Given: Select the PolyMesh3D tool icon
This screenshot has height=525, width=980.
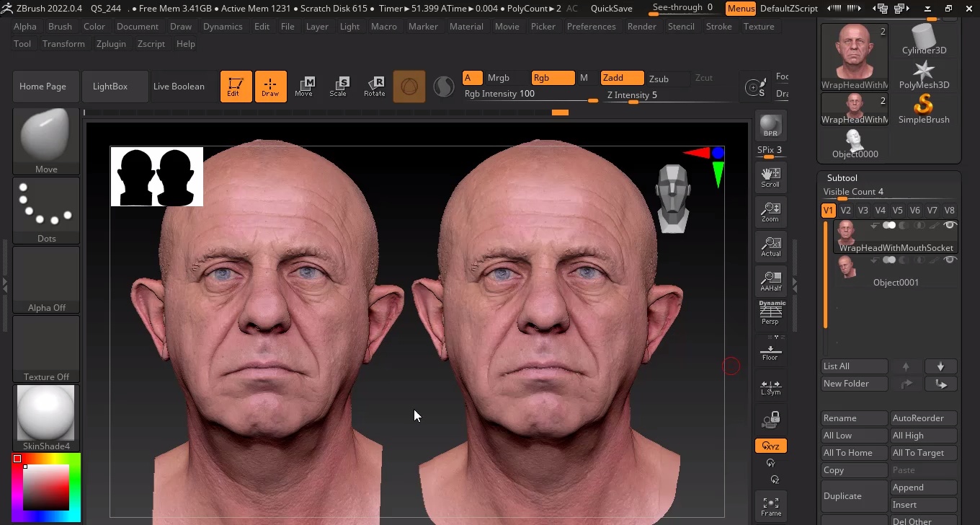Looking at the screenshot, I should click(924, 71).
